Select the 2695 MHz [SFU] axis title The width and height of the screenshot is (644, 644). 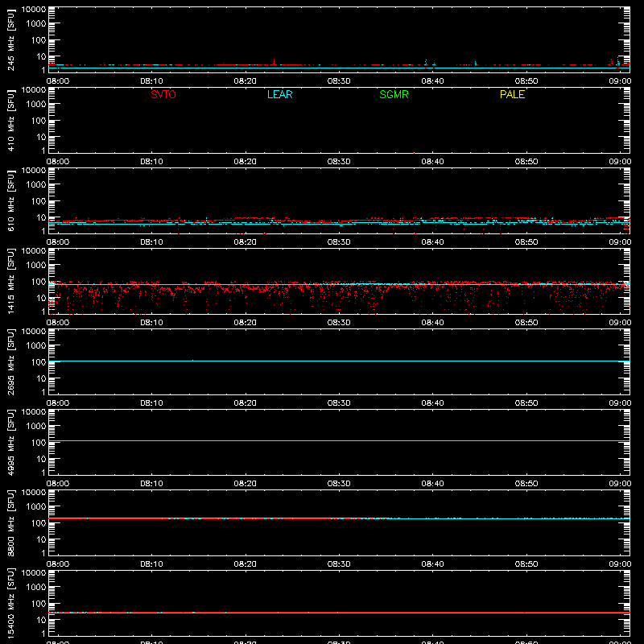point(11,362)
